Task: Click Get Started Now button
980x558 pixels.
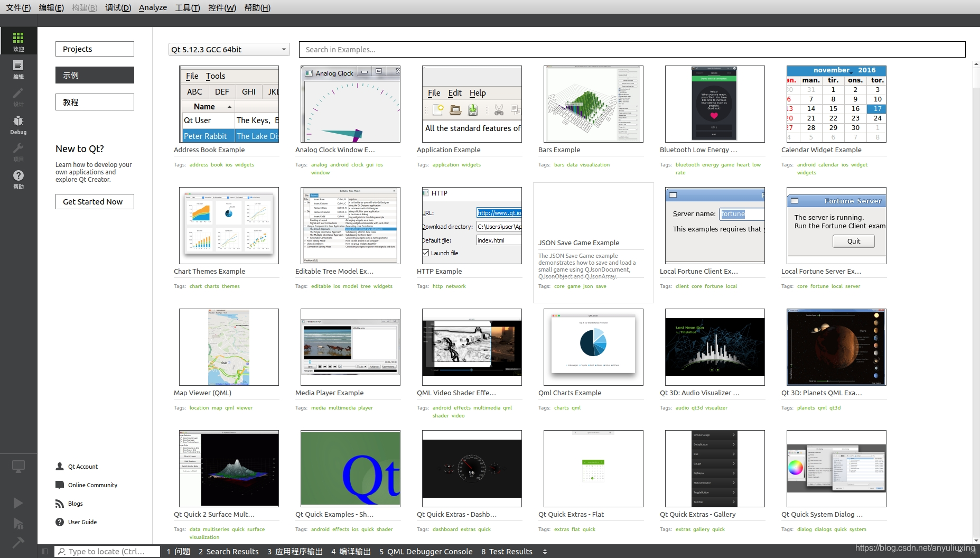Action: 95,202
